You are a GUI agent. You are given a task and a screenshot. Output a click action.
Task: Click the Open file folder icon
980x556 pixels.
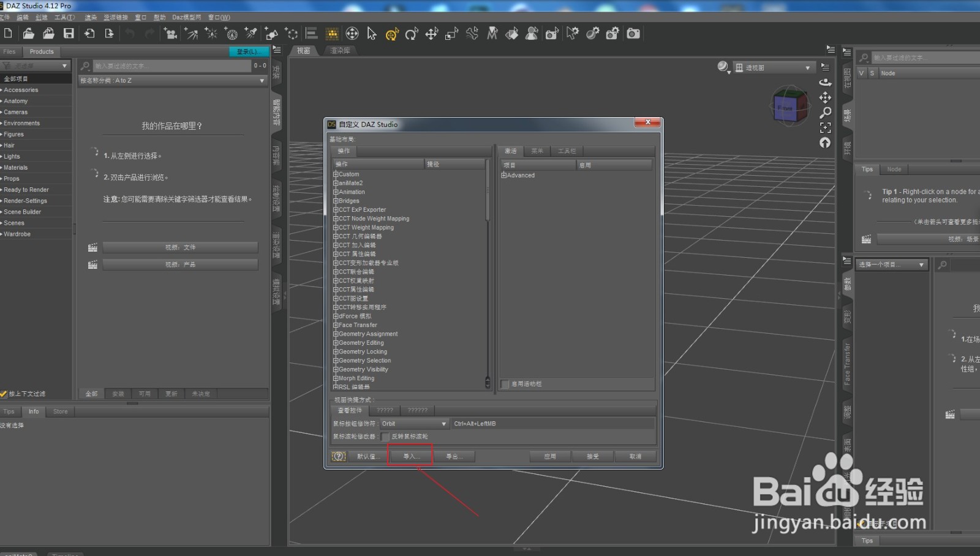coord(29,33)
